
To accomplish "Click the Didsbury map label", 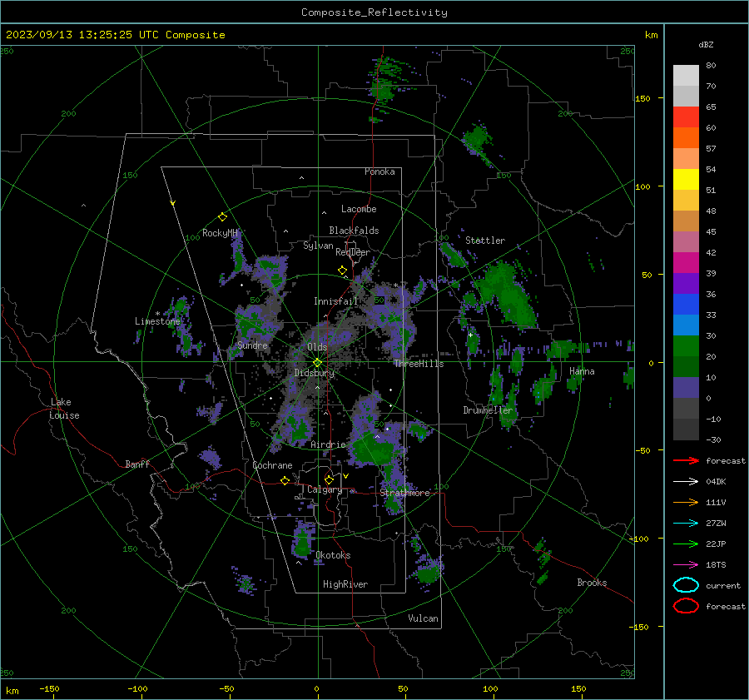I will pos(315,373).
